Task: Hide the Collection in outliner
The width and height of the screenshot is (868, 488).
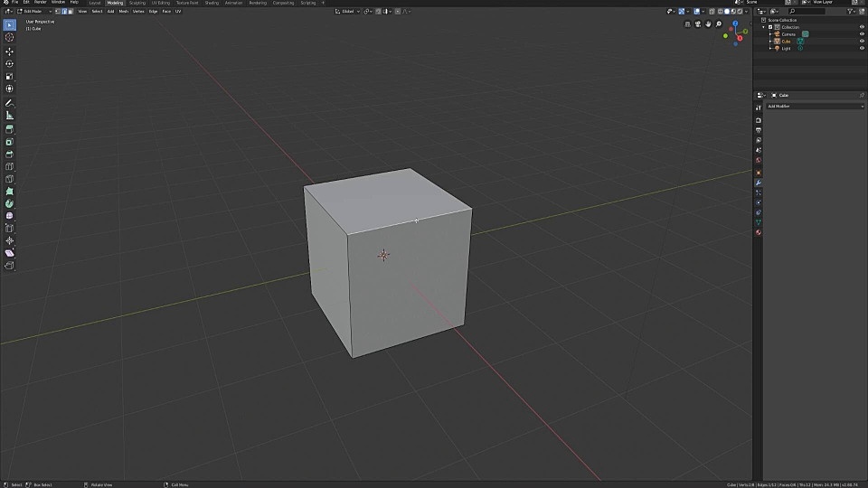Action: 862,27
